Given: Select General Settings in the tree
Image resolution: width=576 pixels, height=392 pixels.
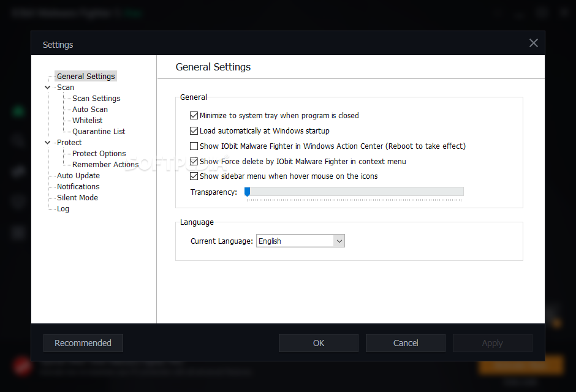Looking at the screenshot, I should (x=86, y=76).
